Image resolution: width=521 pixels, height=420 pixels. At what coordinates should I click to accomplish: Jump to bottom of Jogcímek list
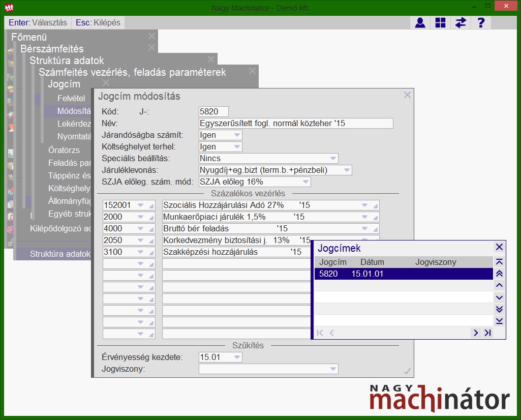[x=499, y=321]
